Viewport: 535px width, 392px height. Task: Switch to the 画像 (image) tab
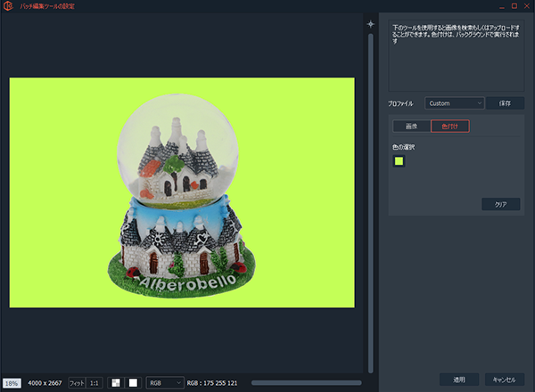411,127
